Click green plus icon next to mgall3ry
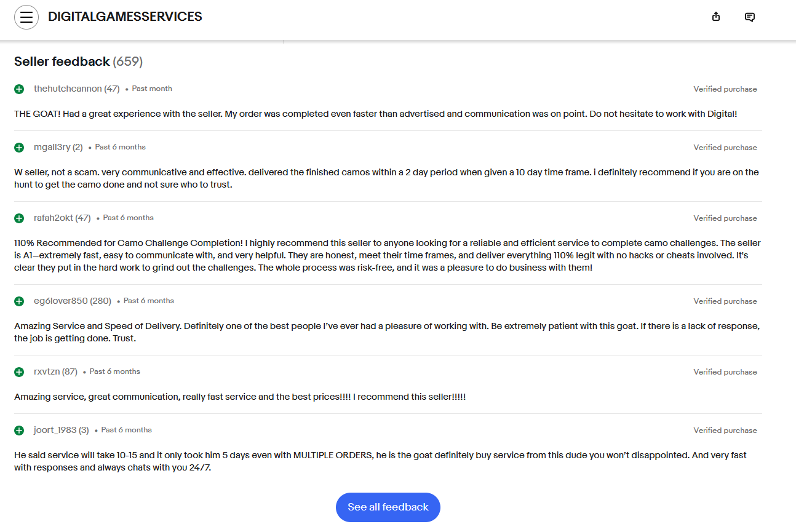The image size is (796, 532). point(19,148)
